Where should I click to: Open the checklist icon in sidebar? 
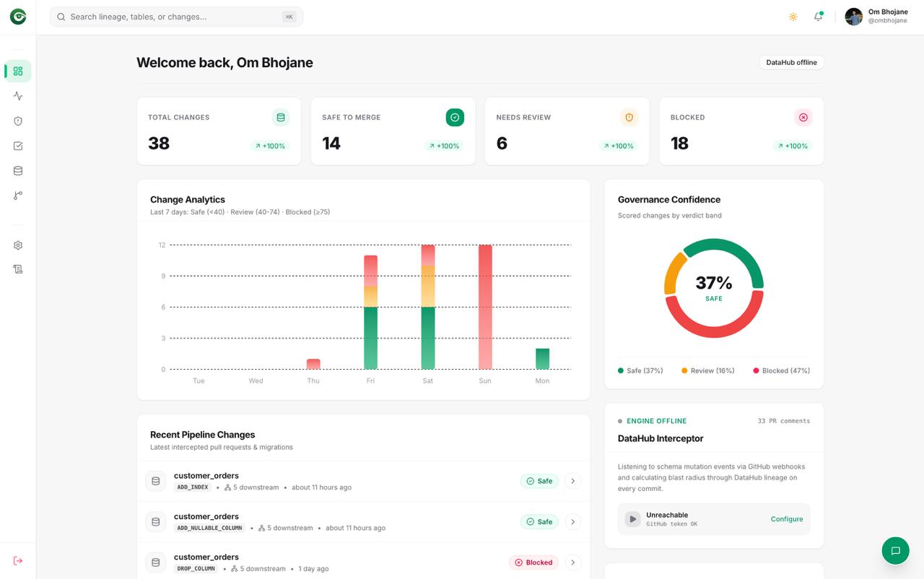[x=18, y=146]
